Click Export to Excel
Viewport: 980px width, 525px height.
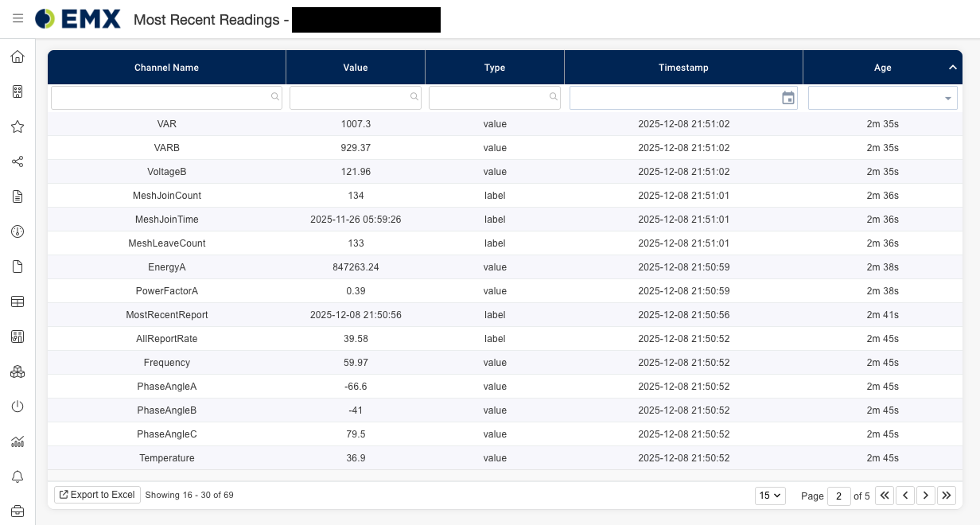pos(97,495)
